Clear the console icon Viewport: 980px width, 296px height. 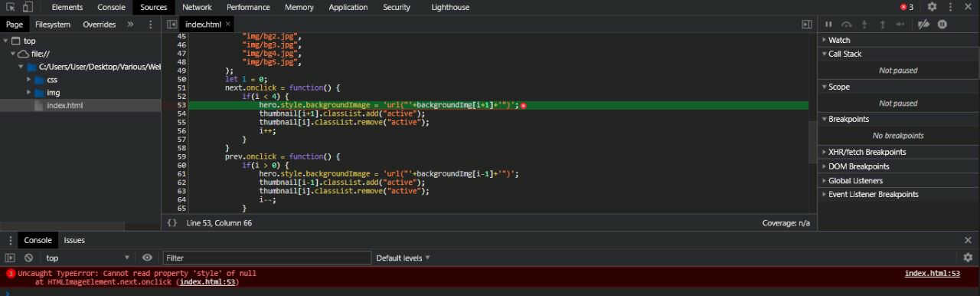28,258
